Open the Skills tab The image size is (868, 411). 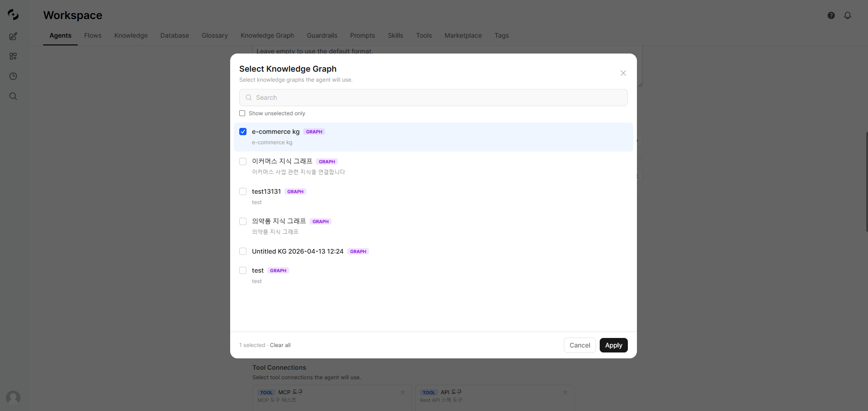pos(395,35)
